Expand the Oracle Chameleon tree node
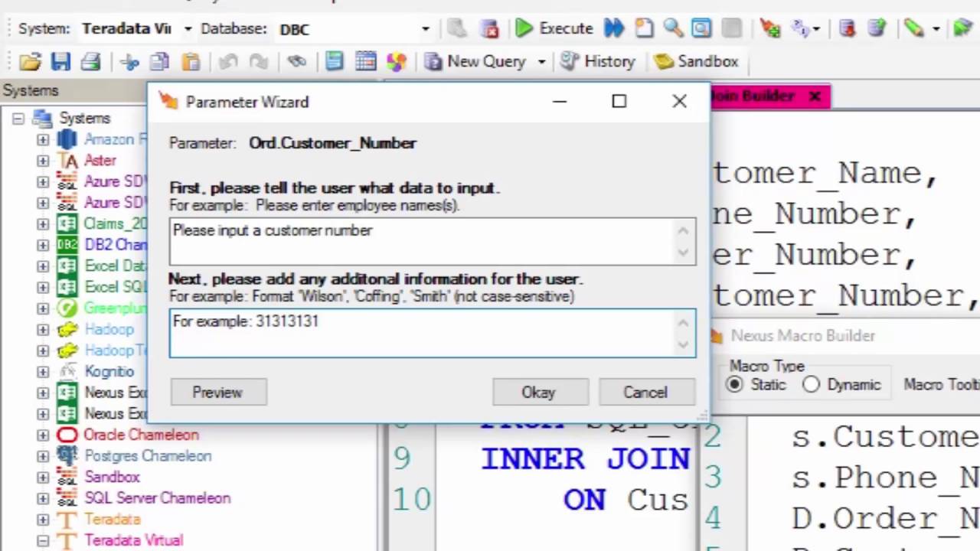Image resolution: width=980 pixels, height=551 pixels. pos(43,435)
